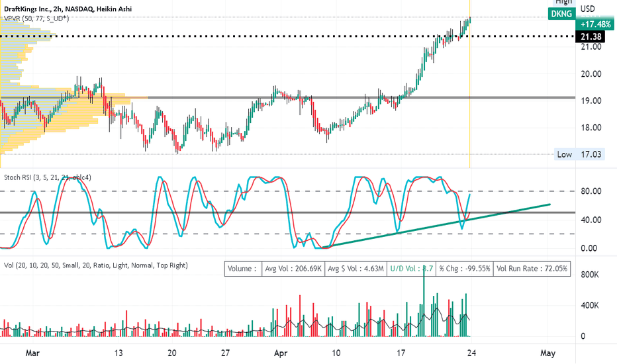Click the tallest green volume spike bar
Viewport: 617px width, 364px height.
424,303
